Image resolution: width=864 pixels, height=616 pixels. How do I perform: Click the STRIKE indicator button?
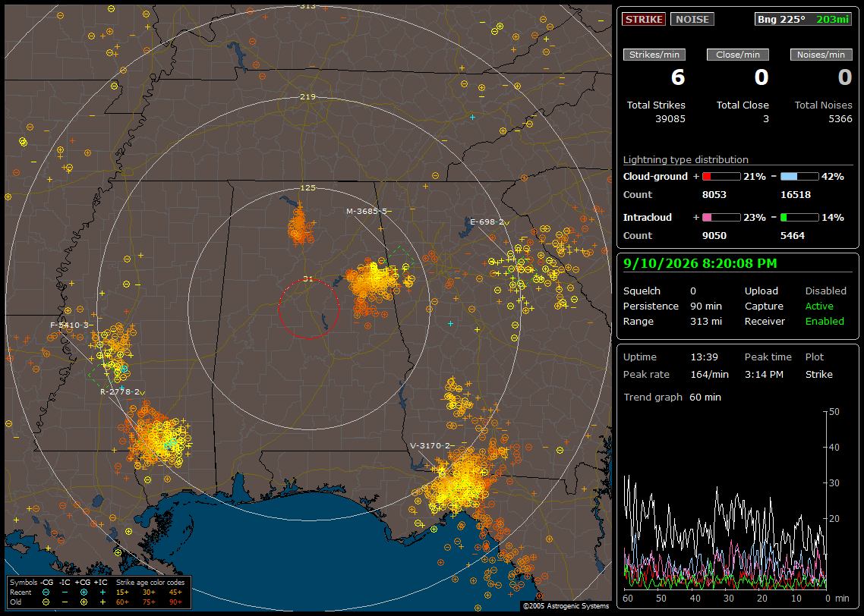coord(644,19)
